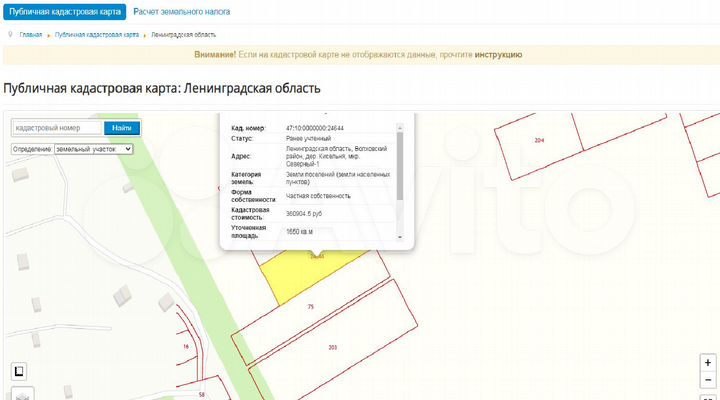Select parcel 16 on map
This screenshot has height=400, width=720.
186,346
